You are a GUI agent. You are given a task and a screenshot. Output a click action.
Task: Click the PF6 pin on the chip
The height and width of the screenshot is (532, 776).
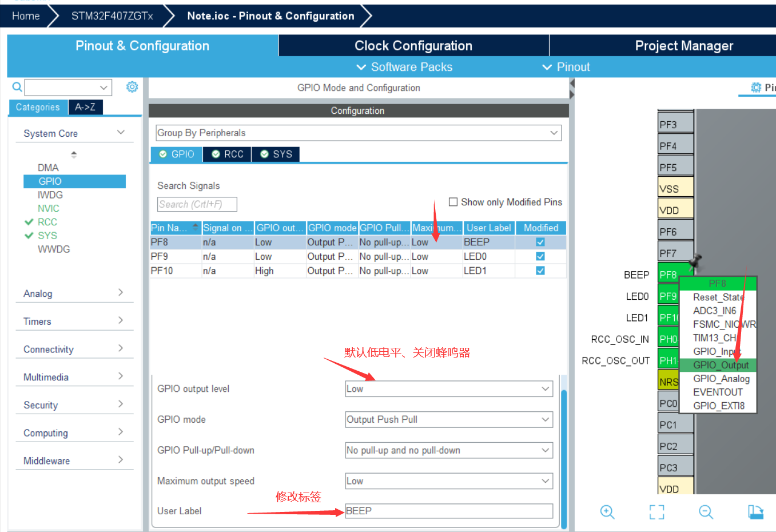click(x=675, y=232)
